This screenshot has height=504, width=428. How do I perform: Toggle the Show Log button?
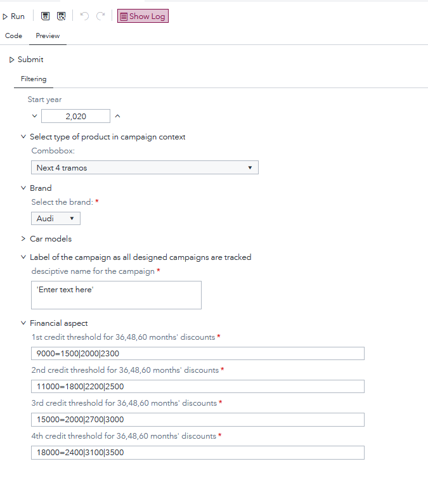[x=143, y=16]
